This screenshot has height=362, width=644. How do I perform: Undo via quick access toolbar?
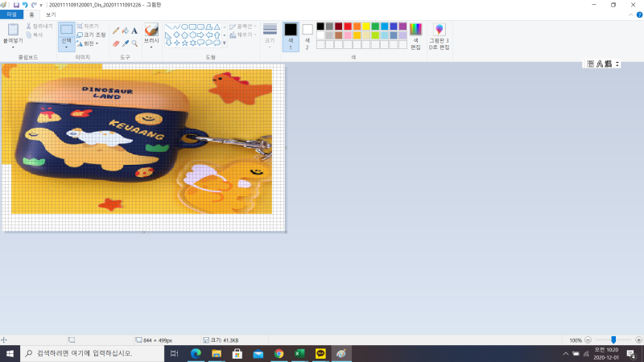click(25, 5)
